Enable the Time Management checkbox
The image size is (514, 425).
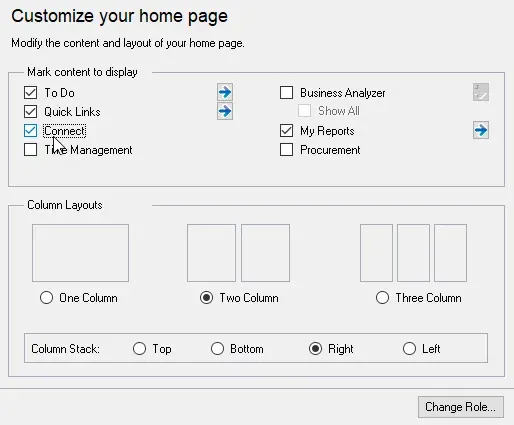(30, 150)
